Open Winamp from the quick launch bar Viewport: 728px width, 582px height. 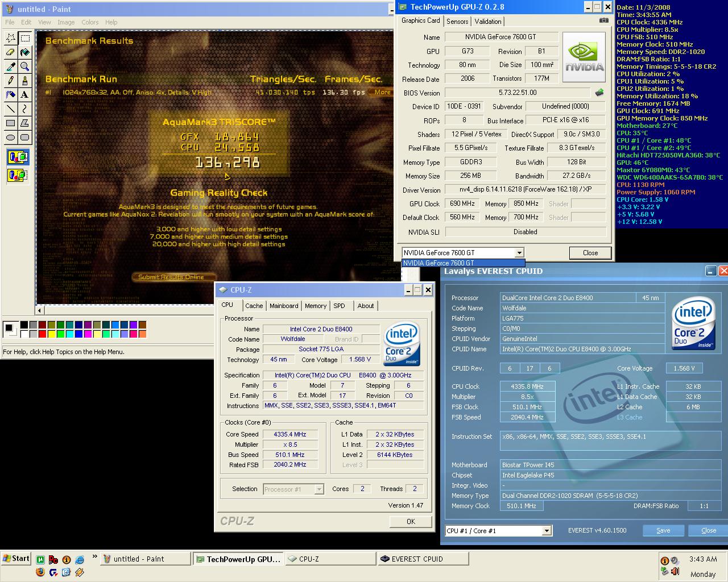click(80, 572)
